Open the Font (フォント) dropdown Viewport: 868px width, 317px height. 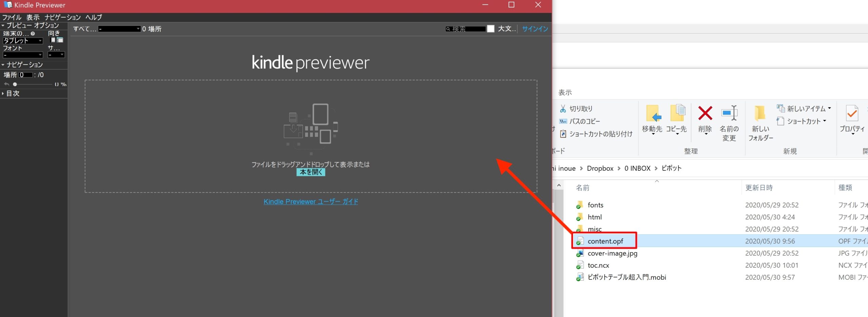pos(23,55)
